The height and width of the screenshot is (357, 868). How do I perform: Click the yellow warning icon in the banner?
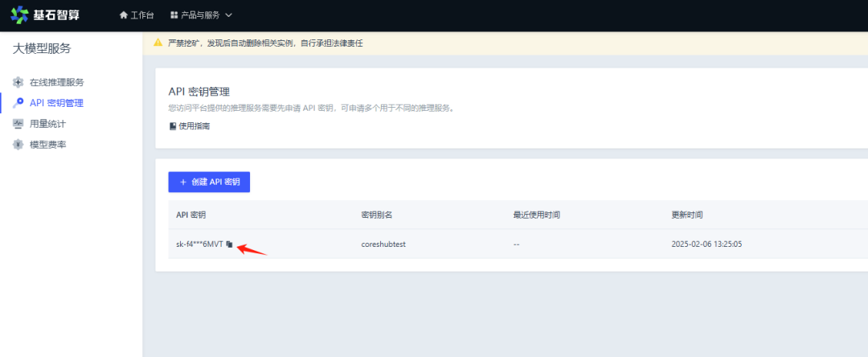pyautogui.click(x=158, y=43)
